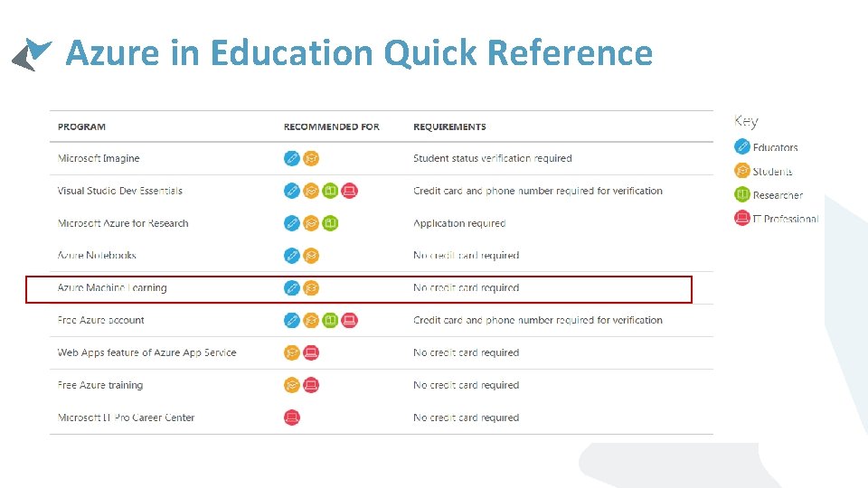Click the bird logo beside the title
The image size is (868, 488).
tap(32, 54)
